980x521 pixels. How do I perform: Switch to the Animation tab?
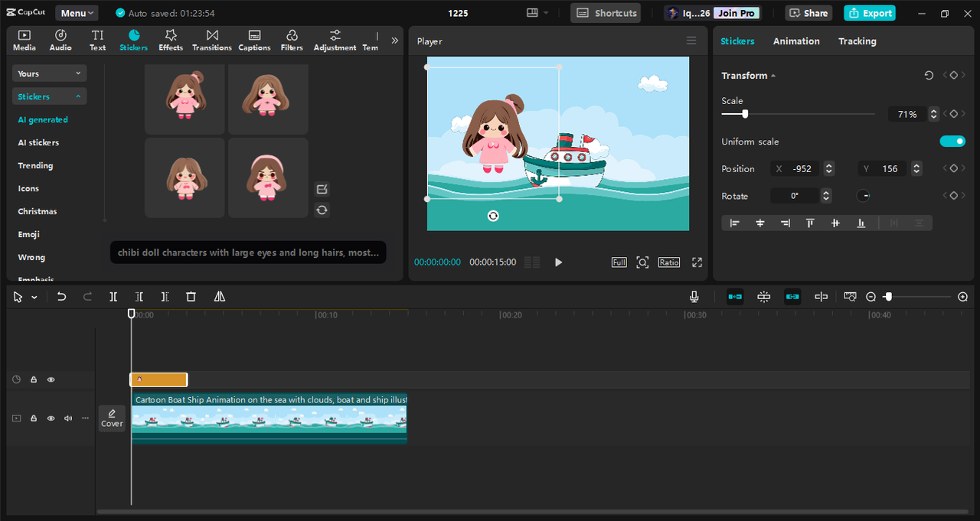[x=796, y=41]
